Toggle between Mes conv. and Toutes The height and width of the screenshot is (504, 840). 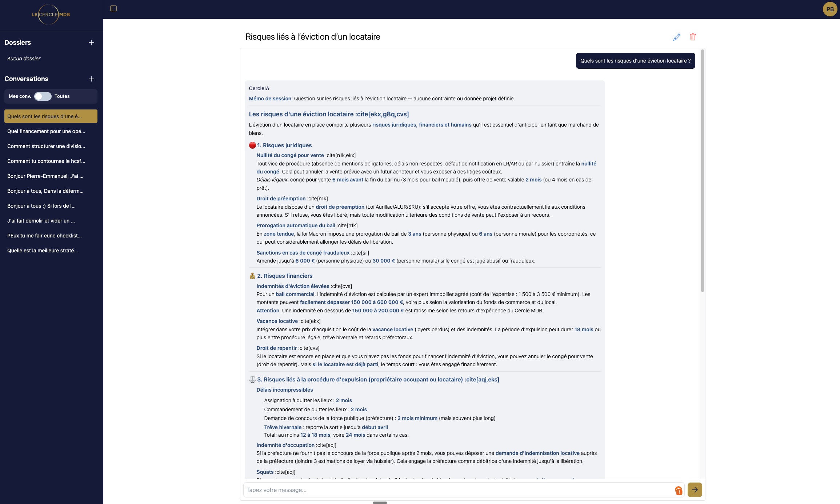click(x=43, y=96)
